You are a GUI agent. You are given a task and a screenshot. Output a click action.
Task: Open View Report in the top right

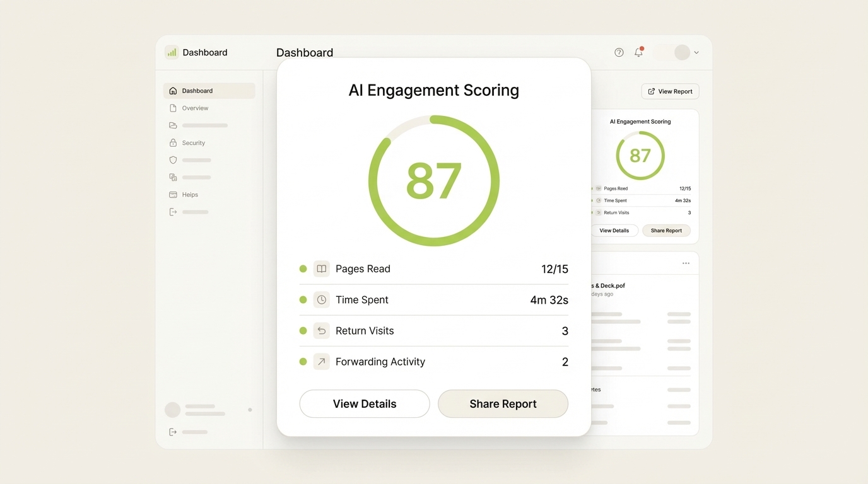click(670, 91)
